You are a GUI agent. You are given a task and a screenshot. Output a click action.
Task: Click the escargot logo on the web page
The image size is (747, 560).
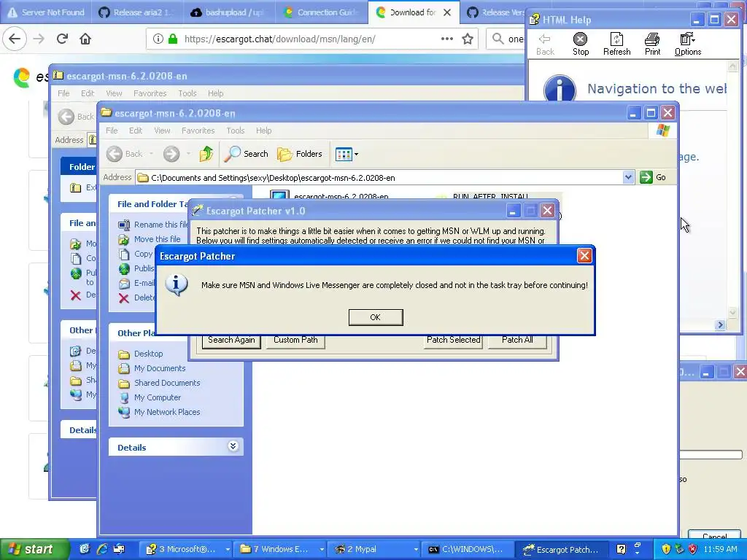tap(22, 77)
